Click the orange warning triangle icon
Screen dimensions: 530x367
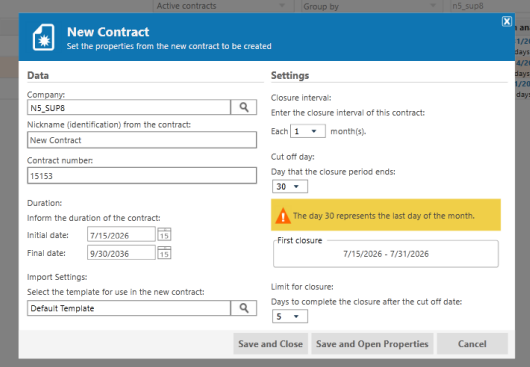(283, 216)
